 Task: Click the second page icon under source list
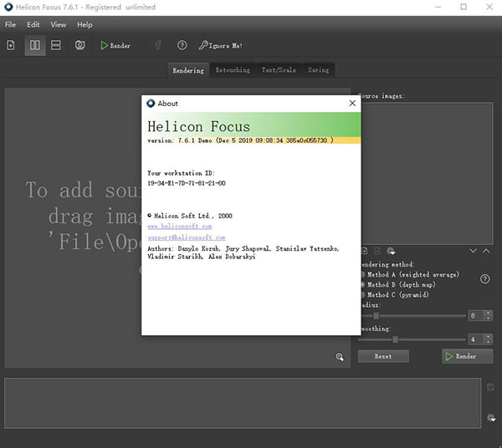(377, 251)
